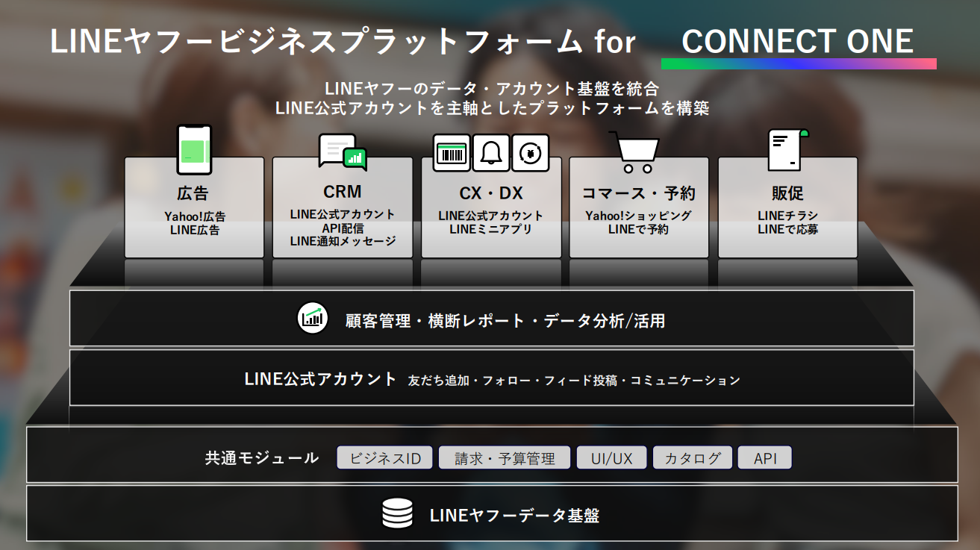Click the 請求・予算管理 module pill

pos(505,457)
